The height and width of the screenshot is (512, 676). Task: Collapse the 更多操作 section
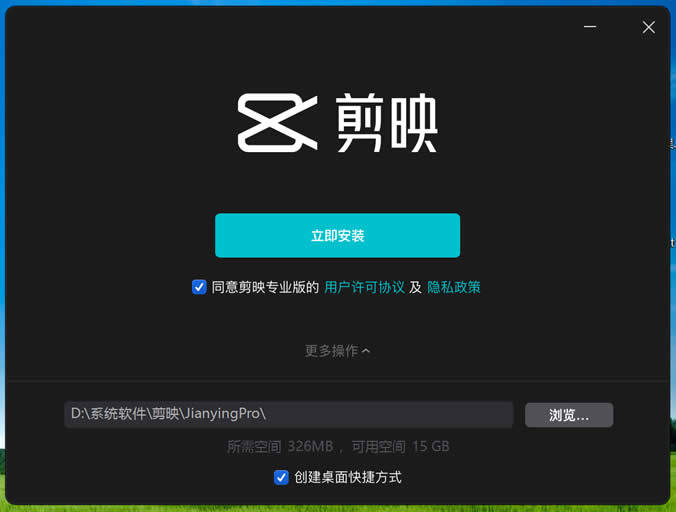coord(338,351)
